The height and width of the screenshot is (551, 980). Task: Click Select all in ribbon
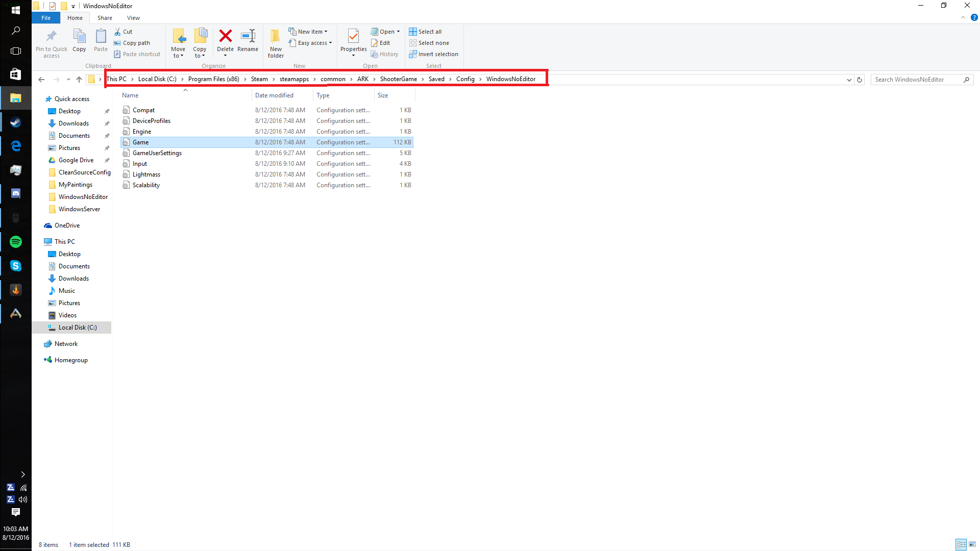coord(430,32)
